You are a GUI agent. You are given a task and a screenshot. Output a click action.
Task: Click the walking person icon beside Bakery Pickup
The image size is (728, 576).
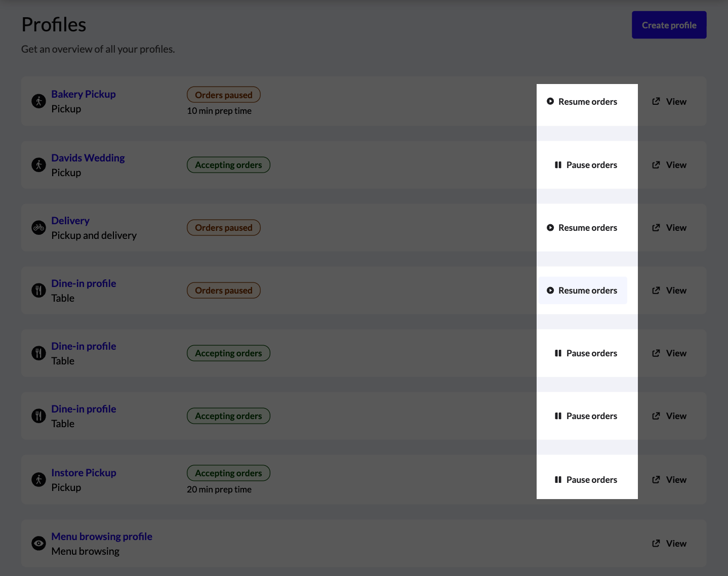[38, 101]
